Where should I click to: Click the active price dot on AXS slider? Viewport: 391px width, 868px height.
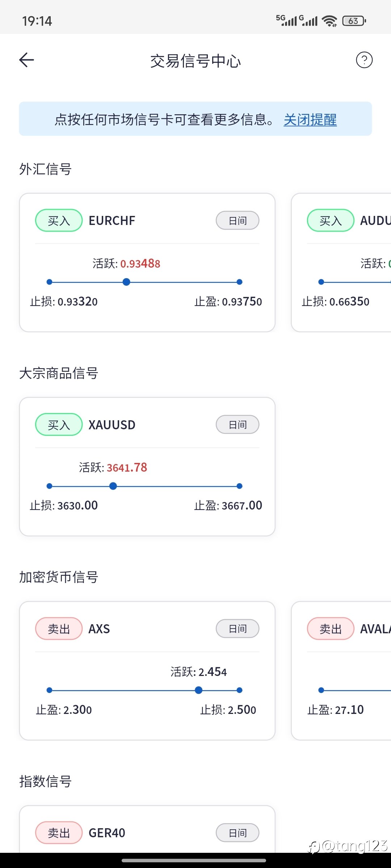[x=198, y=690]
